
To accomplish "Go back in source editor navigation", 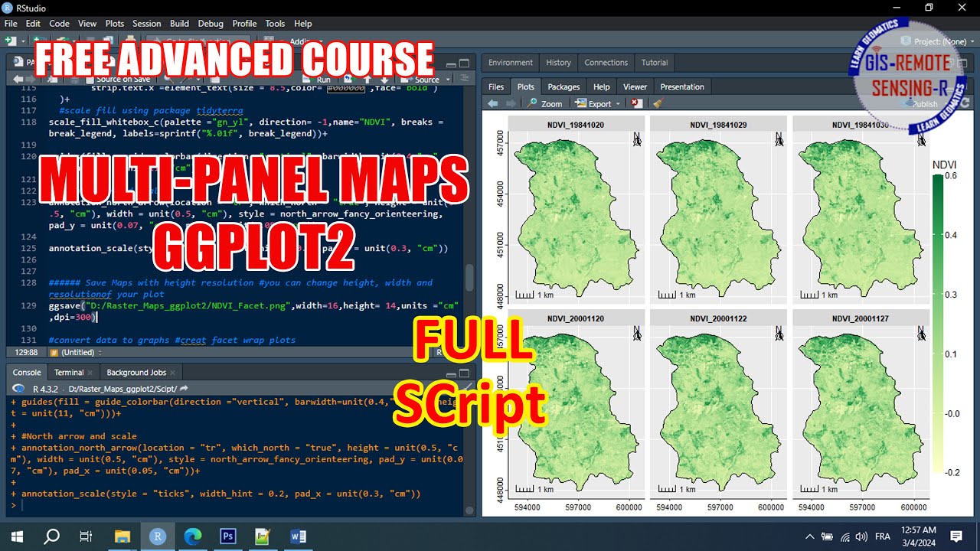I will pyautogui.click(x=19, y=80).
